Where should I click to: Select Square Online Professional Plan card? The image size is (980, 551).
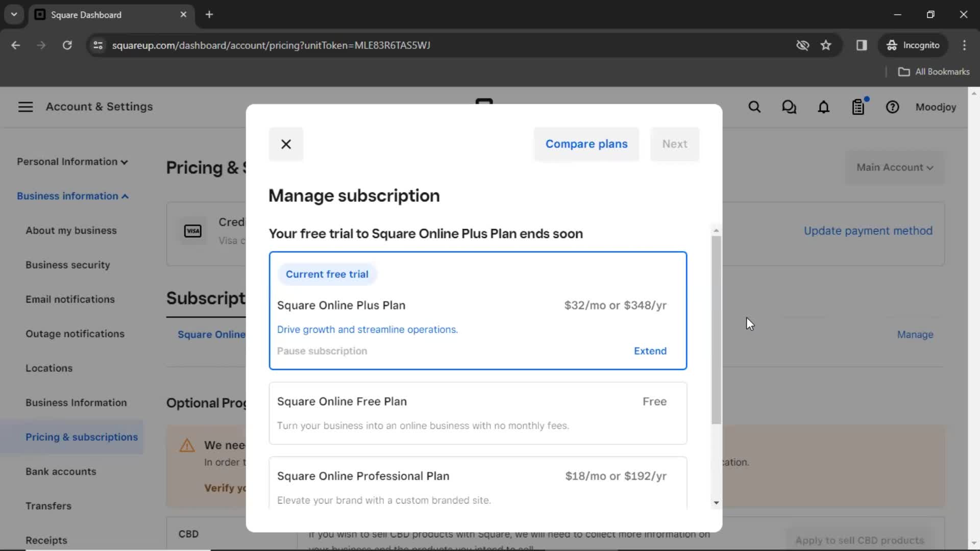click(478, 483)
